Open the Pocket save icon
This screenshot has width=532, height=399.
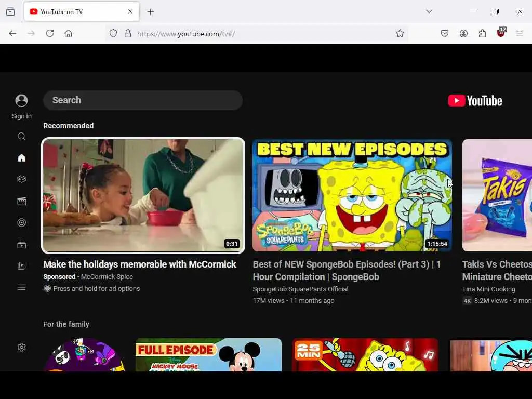(x=445, y=33)
